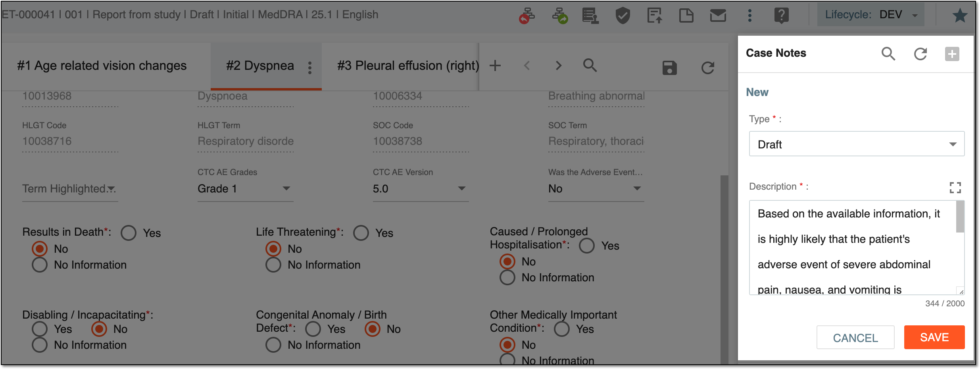Click the SOC Code field 10038738
The height and width of the screenshot is (369, 980).
421,141
